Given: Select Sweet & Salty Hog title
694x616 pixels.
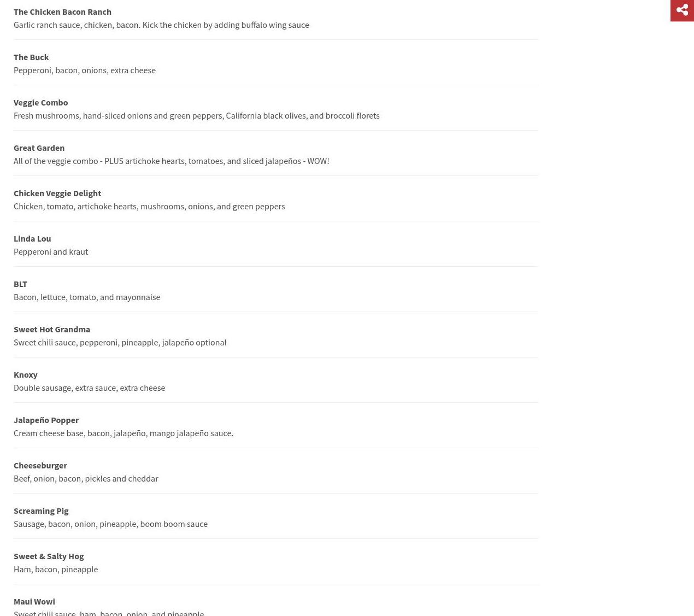Looking at the screenshot, I should [49, 556].
